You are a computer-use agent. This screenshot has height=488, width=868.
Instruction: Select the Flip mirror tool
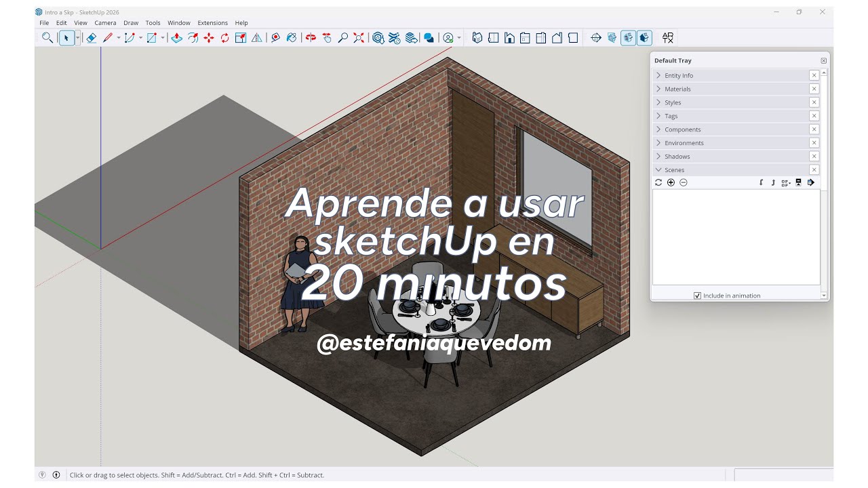[257, 38]
